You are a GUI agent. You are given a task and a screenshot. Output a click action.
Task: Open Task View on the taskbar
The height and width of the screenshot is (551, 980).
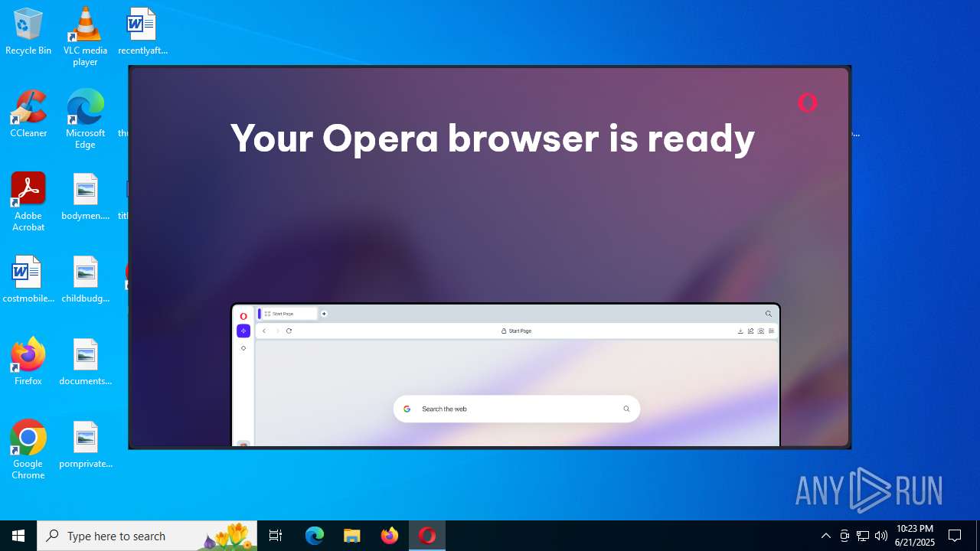pos(276,536)
